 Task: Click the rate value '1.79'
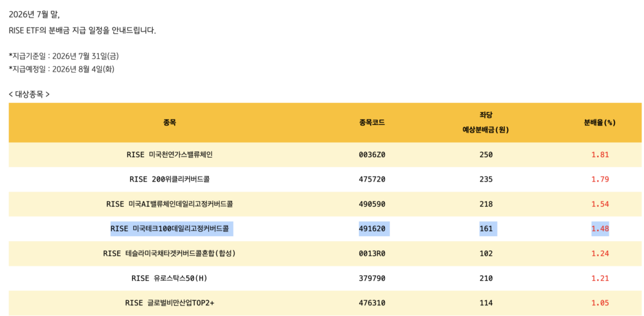[x=600, y=179]
